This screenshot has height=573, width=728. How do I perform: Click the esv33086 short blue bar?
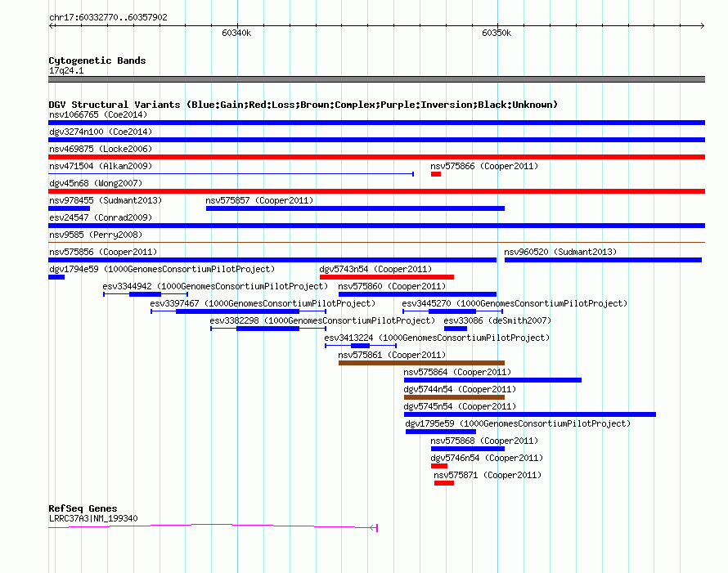click(x=456, y=329)
